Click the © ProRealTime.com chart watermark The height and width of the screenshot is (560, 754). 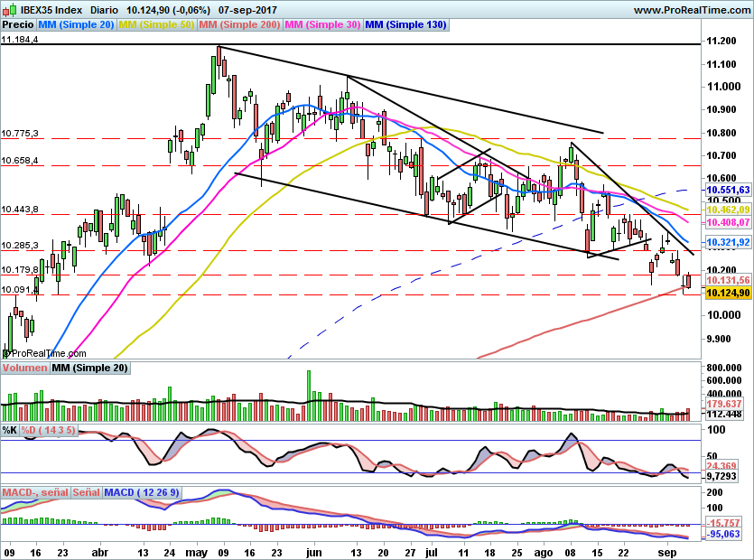43,352
